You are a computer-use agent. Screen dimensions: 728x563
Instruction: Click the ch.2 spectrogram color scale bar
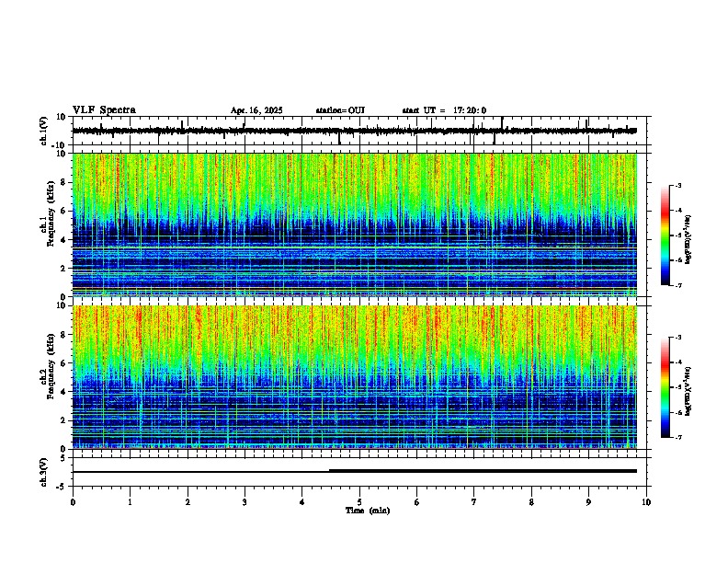click(x=665, y=387)
